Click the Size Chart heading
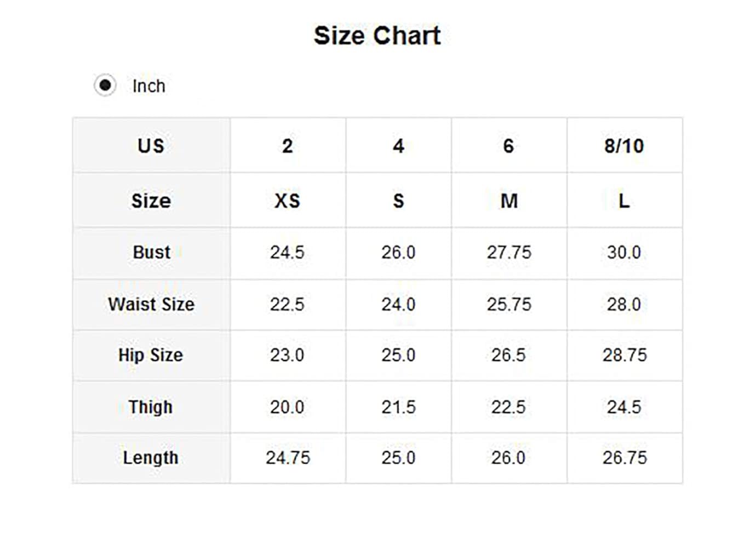 coord(377,36)
